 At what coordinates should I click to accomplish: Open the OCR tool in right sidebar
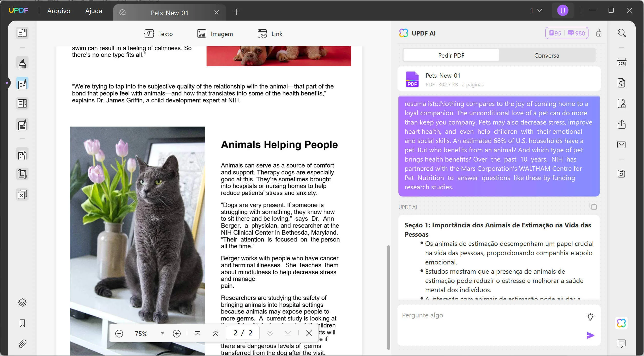(x=621, y=62)
